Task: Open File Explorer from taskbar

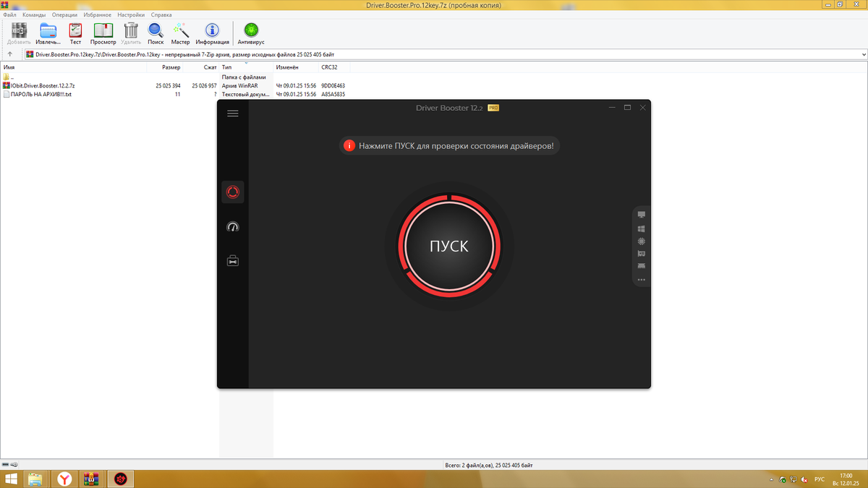Action: click(x=35, y=479)
